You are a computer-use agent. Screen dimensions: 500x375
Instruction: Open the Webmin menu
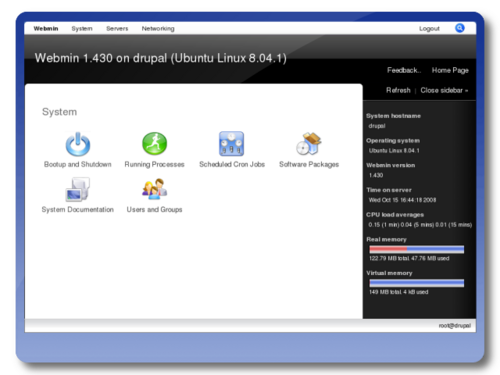(x=46, y=29)
